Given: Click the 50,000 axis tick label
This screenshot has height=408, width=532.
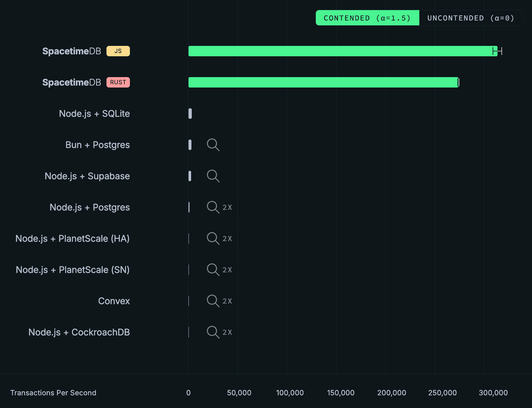Looking at the screenshot, I should tap(239, 393).
